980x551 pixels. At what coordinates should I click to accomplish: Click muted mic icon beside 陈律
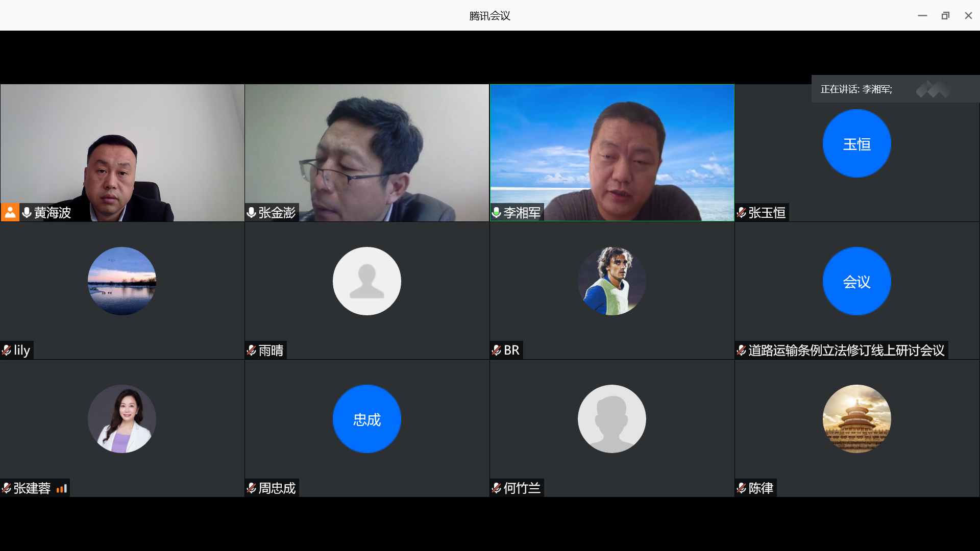(742, 488)
